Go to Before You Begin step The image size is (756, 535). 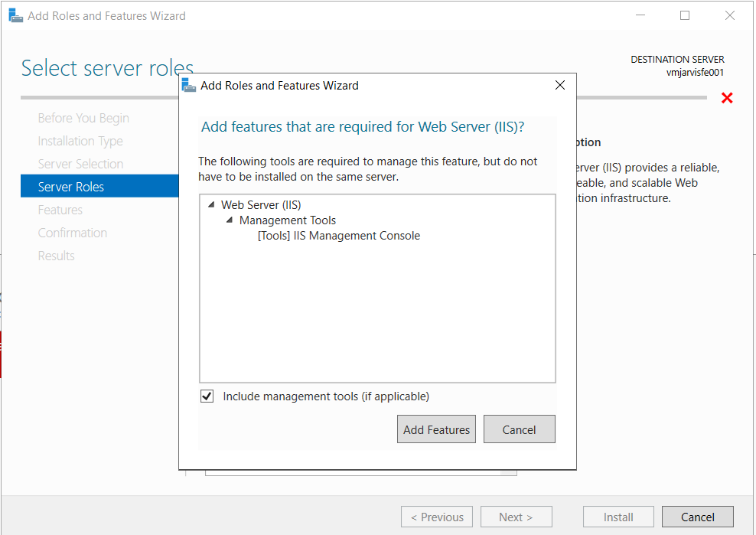point(83,118)
